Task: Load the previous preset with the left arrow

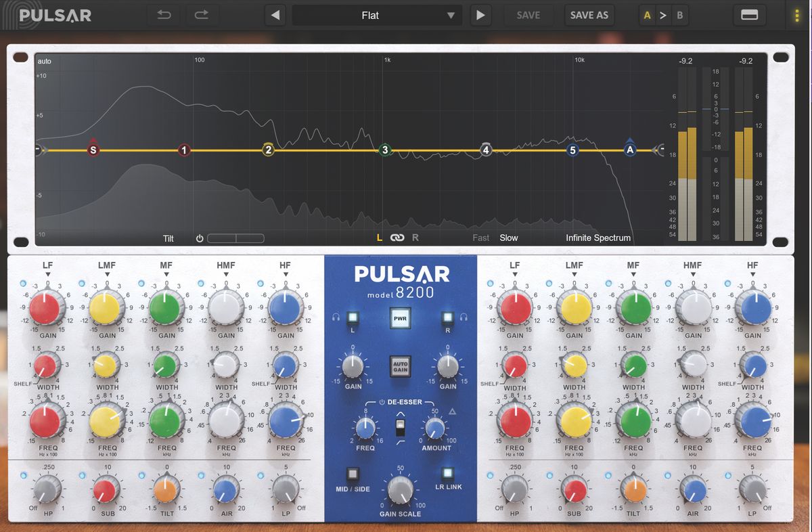Action: (275, 15)
